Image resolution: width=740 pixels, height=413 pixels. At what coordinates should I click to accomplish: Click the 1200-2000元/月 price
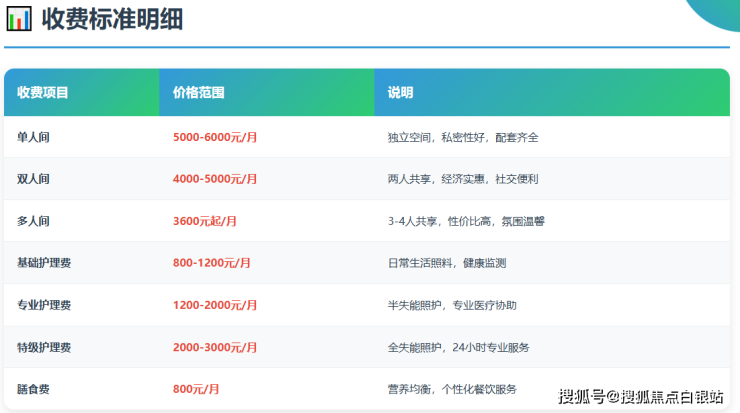coord(215,305)
